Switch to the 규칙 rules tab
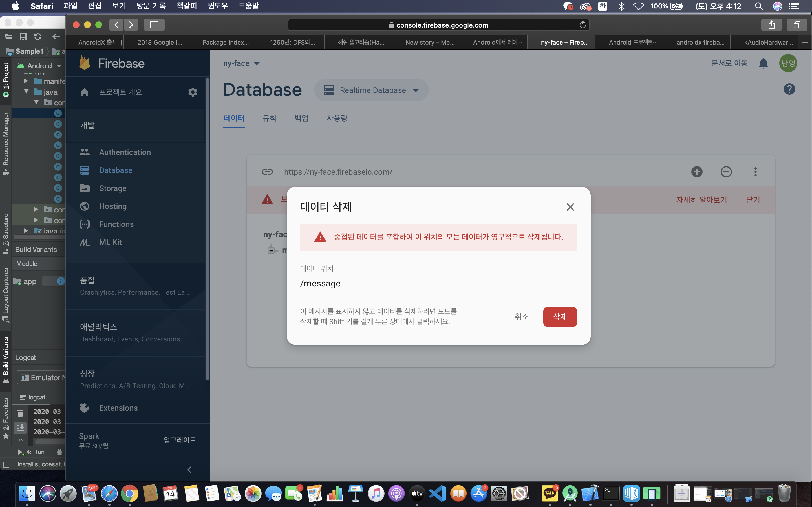 pyautogui.click(x=269, y=118)
